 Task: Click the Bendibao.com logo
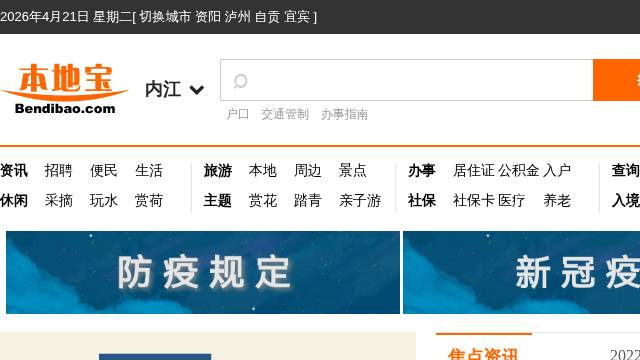[x=64, y=89]
